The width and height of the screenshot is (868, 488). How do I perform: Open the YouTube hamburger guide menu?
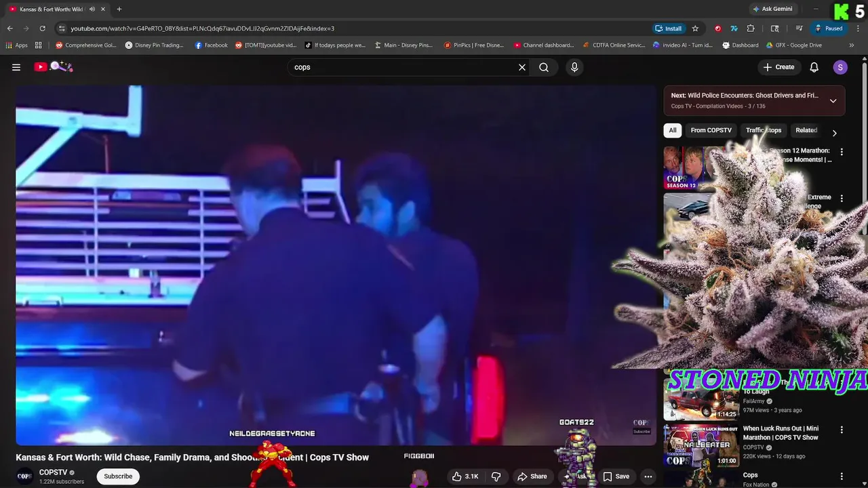(16, 67)
